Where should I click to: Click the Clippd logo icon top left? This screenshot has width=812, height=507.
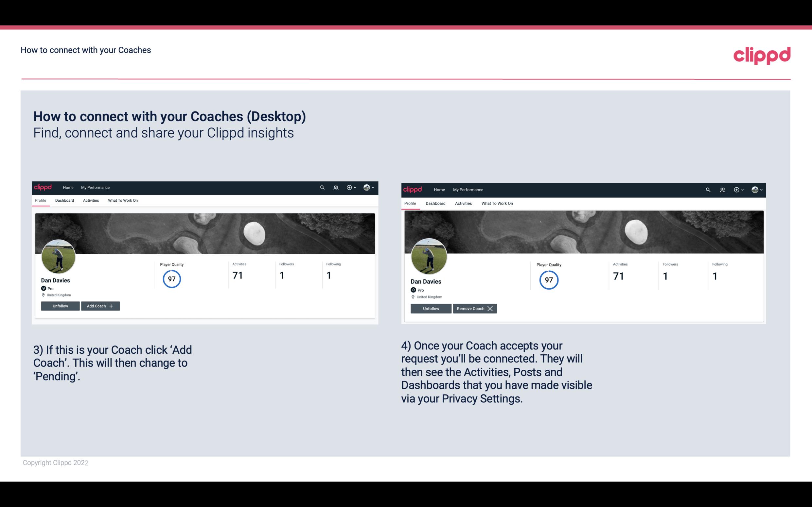[x=44, y=187]
